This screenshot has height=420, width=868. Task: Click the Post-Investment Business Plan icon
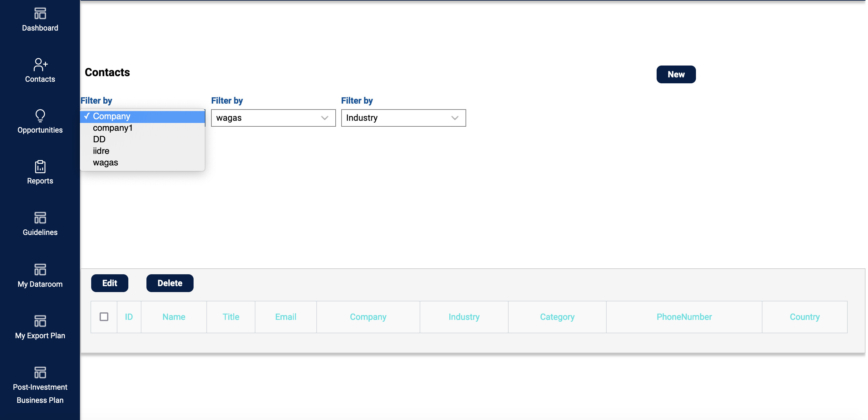click(40, 373)
